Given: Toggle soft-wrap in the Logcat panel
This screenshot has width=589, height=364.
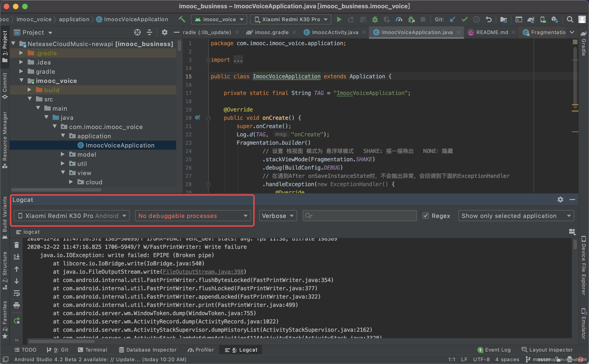Looking at the screenshot, I should pyautogui.click(x=16, y=294).
